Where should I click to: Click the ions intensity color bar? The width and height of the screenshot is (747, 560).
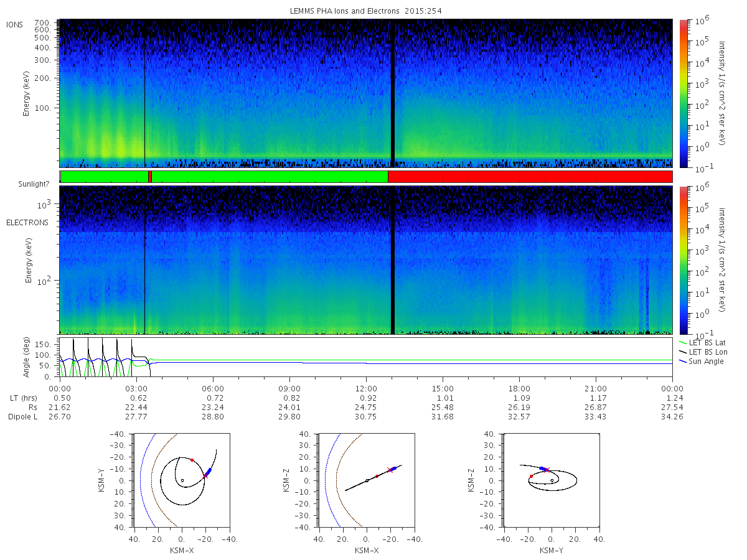click(x=683, y=93)
